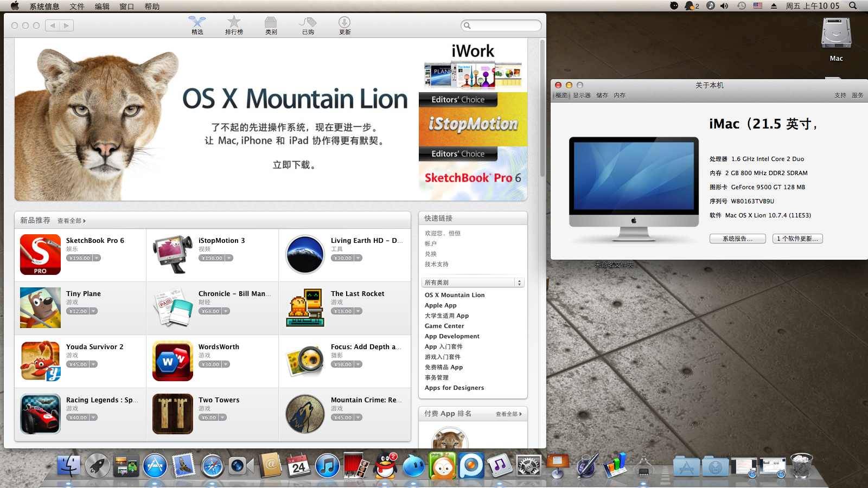868x488 pixels.
Task: Click the OS X Mountain Lion quick link
Action: [x=455, y=295]
